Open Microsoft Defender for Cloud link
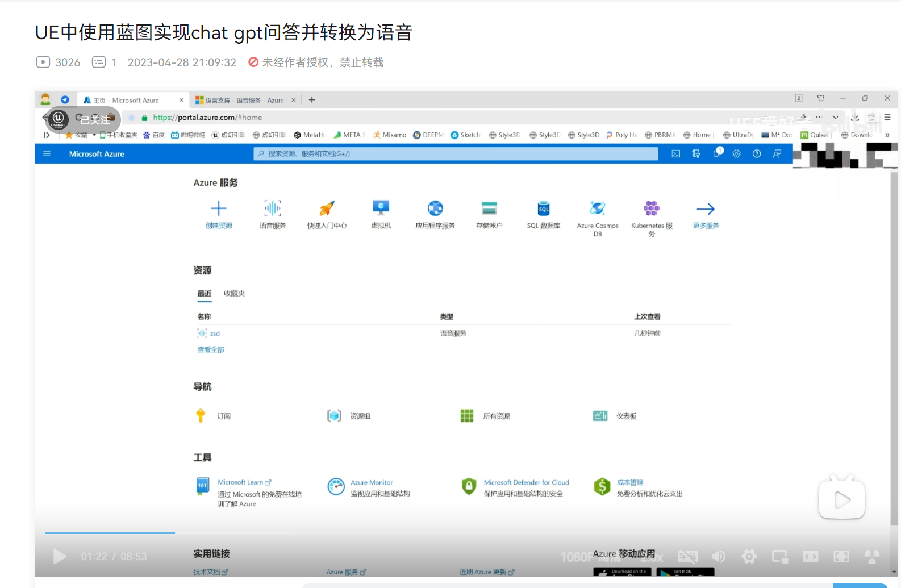Screen dimensions: 901x588 point(526,482)
